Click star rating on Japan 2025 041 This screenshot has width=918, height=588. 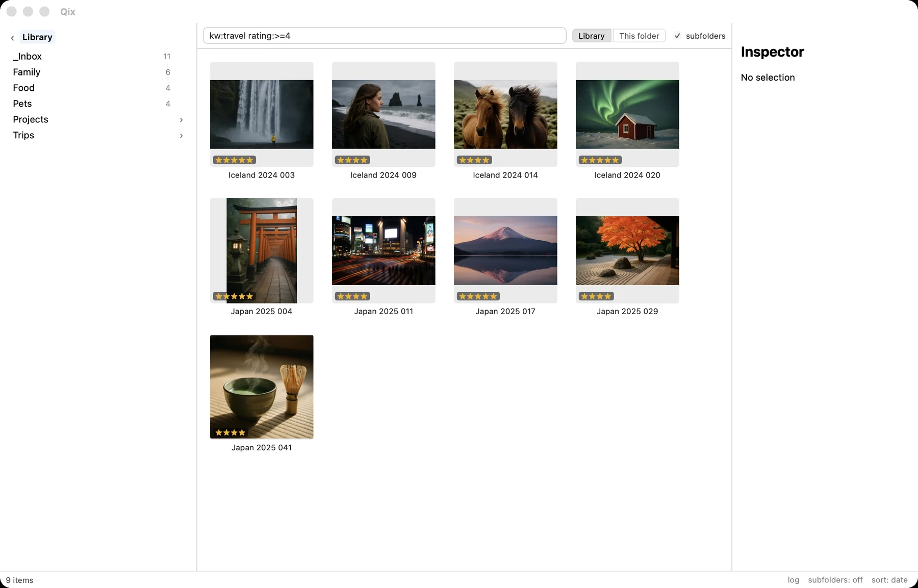231,432
